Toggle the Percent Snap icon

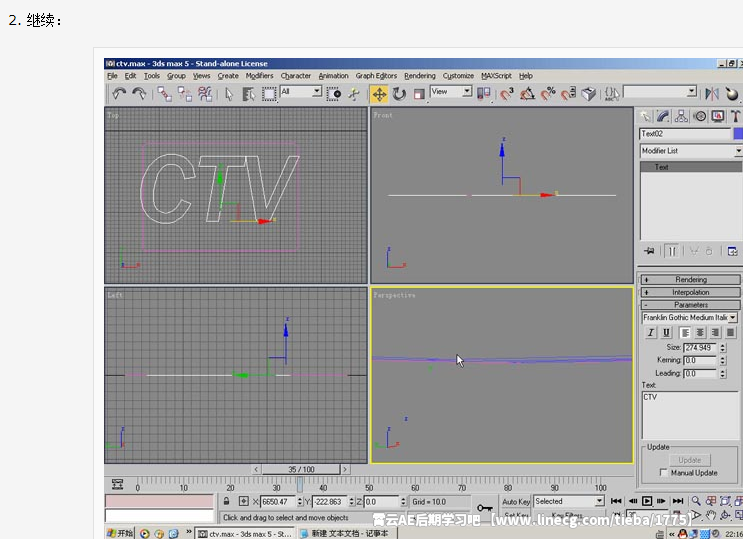tap(548, 94)
